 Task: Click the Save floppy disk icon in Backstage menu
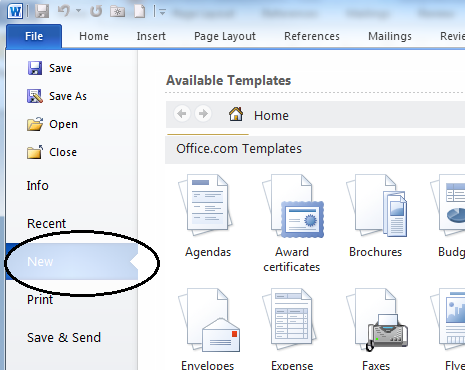point(35,68)
